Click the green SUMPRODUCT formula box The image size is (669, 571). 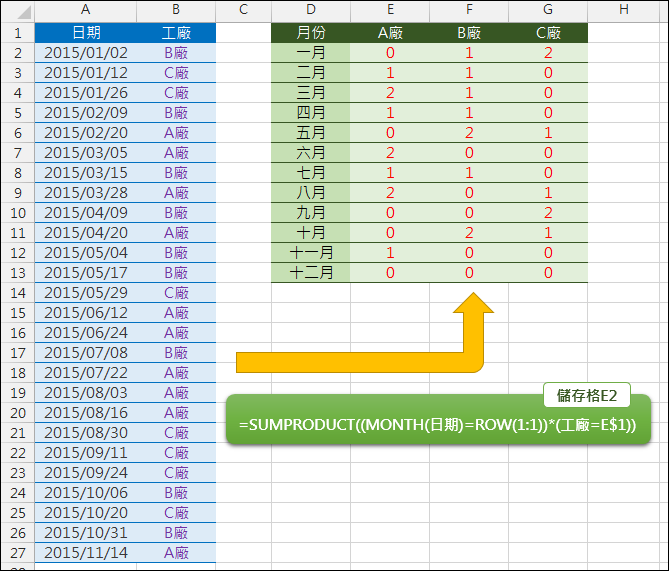(x=438, y=420)
